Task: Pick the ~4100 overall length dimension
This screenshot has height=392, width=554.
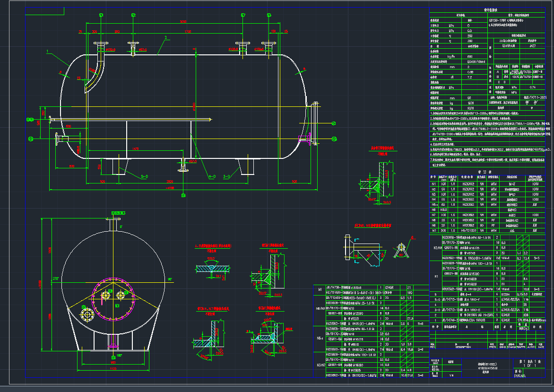Action: point(170,188)
